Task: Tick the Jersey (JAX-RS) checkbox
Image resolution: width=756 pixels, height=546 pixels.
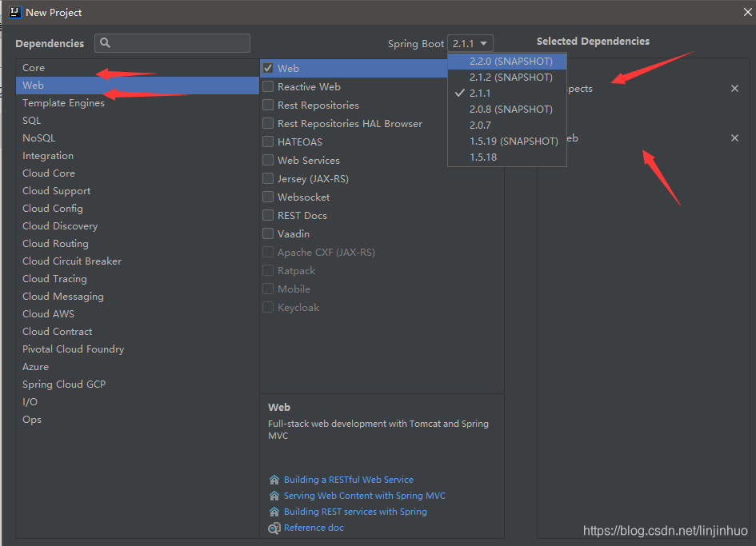Action: pos(268,178)
